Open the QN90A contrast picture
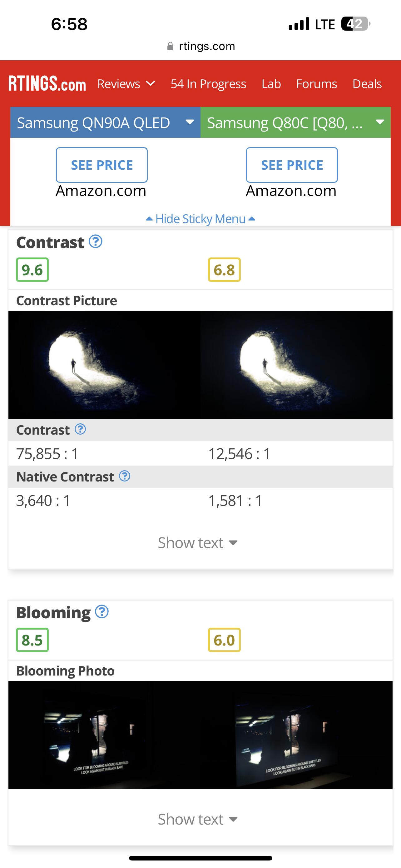Viewport: 401px width, 868px height. [x=104, y=365]
